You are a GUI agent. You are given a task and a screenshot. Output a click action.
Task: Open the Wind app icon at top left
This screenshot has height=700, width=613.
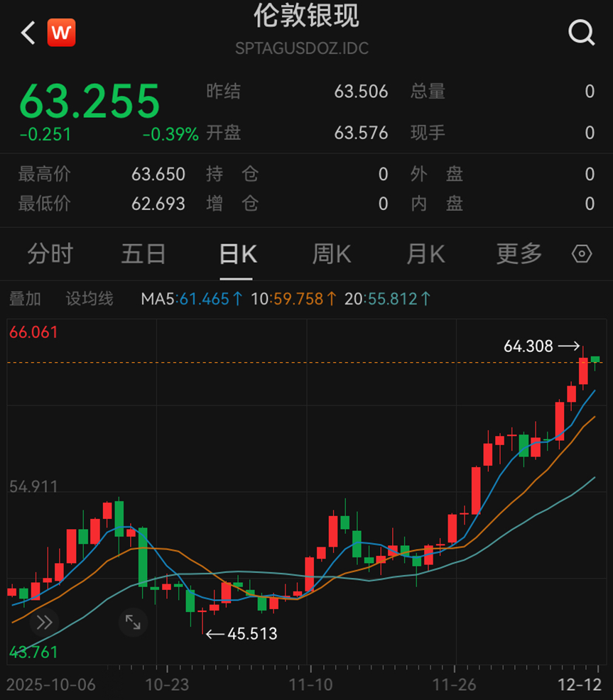(60, 32)
